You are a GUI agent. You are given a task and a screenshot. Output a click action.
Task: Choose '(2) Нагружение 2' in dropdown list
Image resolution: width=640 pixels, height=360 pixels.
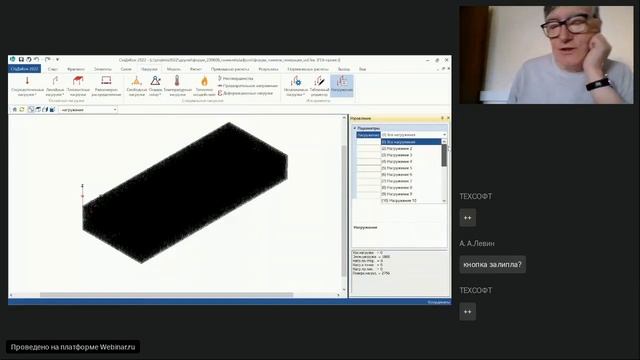click(411, 149)
